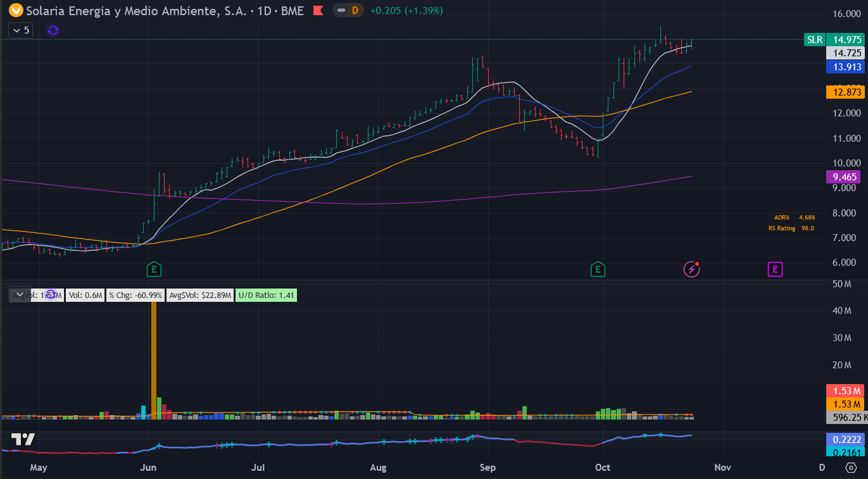
Task: Click the TradingView logo
Action: 23,440
